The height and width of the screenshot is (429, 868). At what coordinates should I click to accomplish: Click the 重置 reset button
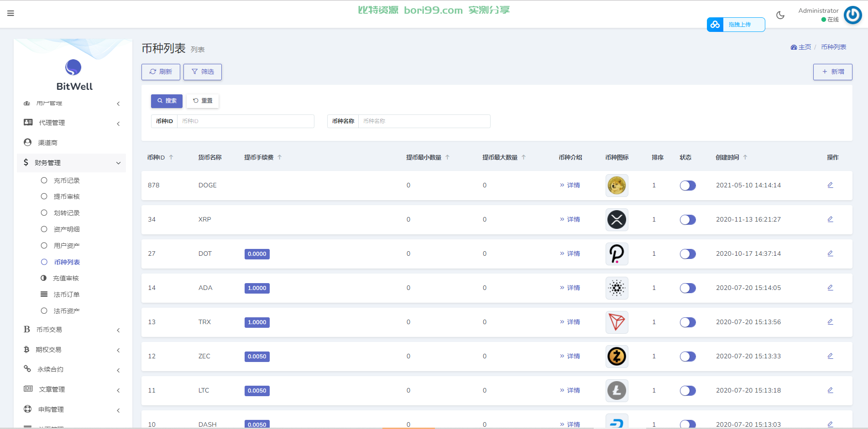(x=203, y=101)
